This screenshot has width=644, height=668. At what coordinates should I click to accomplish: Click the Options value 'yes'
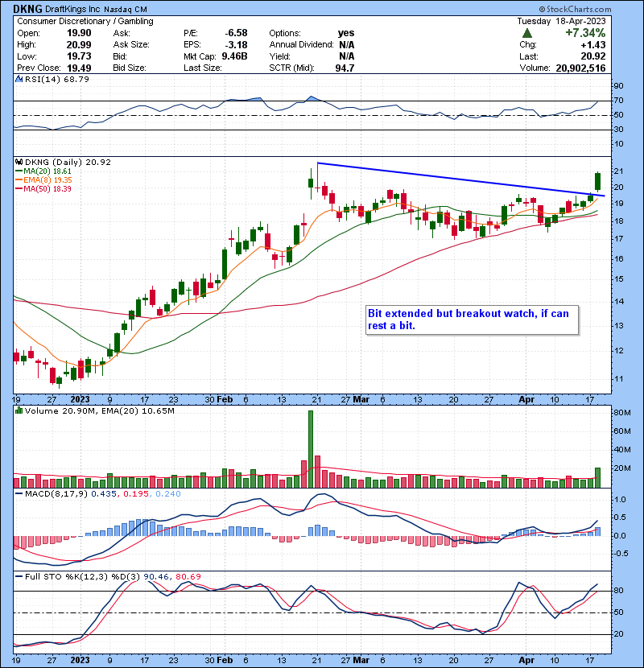tap(346, 33)
